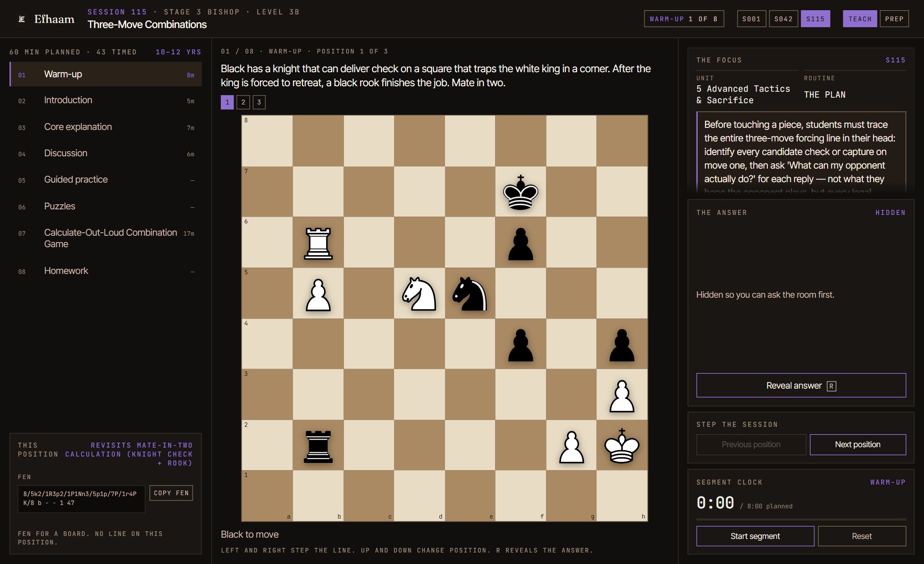Viewport: 924px width, 564px height.
Task: Select the white pawn on h3
Action: tap(622, 395)
